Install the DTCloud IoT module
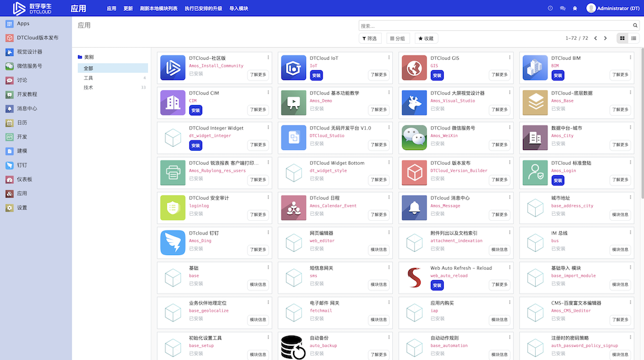 pyautogui.click(x=316, y=75)
